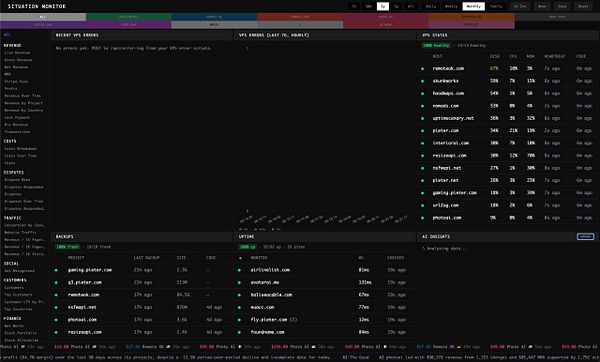Select photoai.com row in Backups panel
This screenshot has height=362, width=600.
(142, 320)
